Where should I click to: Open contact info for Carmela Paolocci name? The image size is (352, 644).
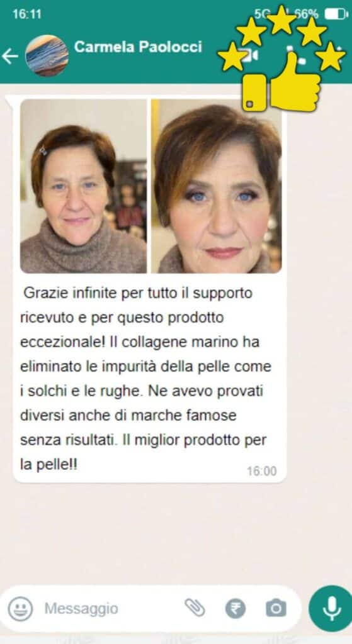pyautogui.click(x=138, y=47)
